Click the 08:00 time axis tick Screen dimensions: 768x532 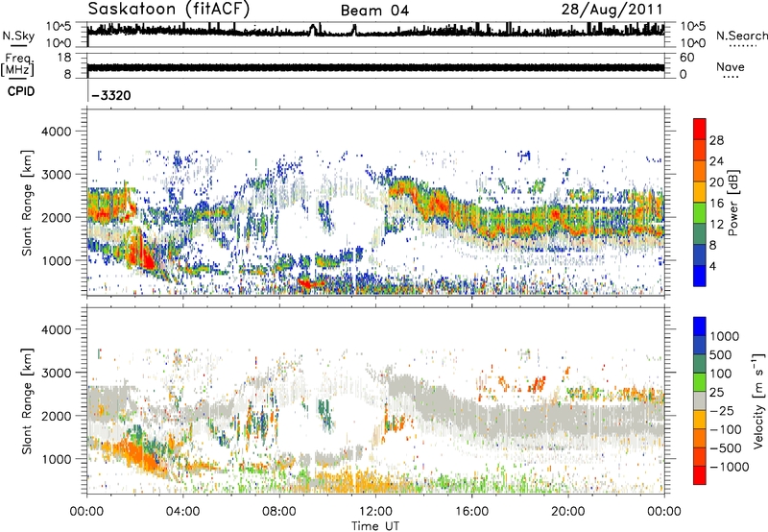pos(279,512)
